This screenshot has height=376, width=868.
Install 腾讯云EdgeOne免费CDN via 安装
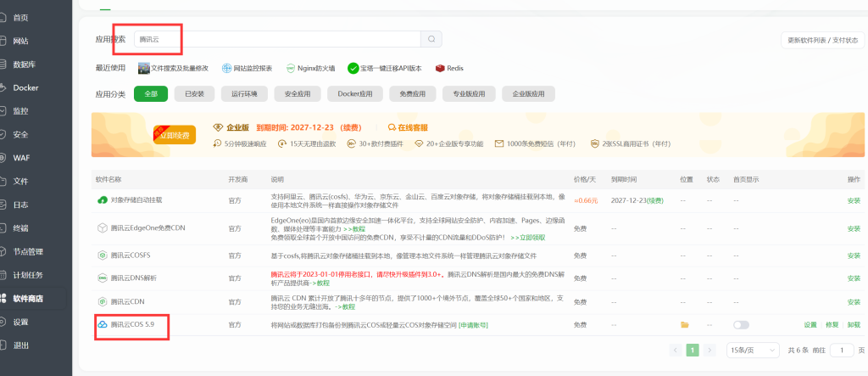click(x=854, y=228)
